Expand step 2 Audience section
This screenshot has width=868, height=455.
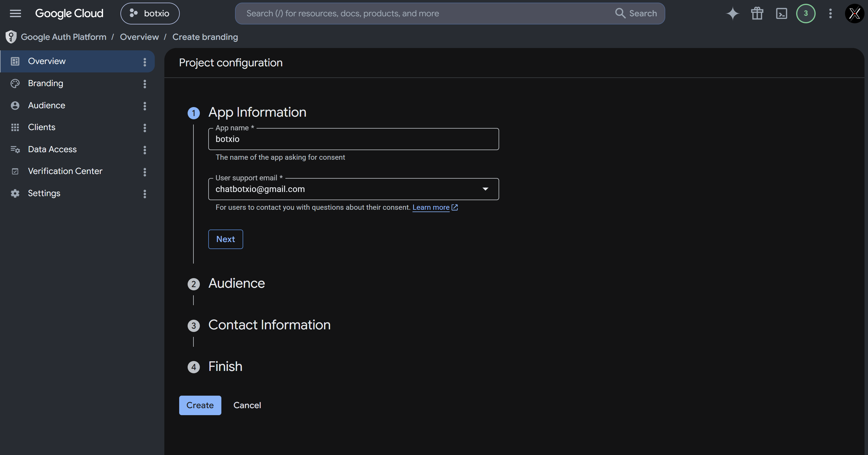click(236, 283)
